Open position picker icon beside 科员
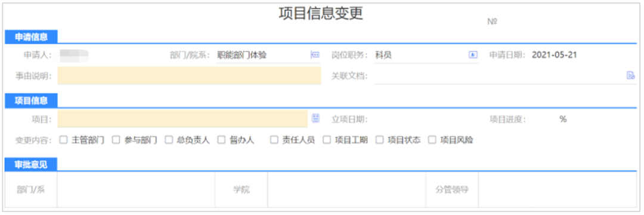This screenshot has height=215, width=644. tap(473, 55)
